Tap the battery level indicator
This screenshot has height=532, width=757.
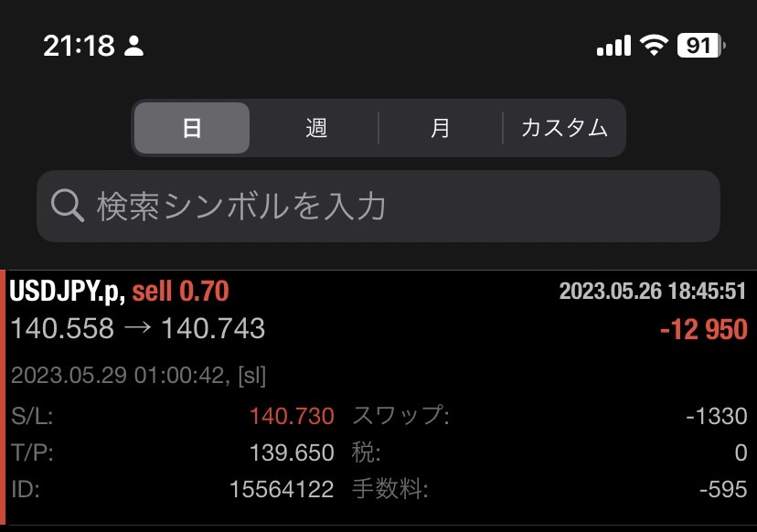tap(700, 45)
